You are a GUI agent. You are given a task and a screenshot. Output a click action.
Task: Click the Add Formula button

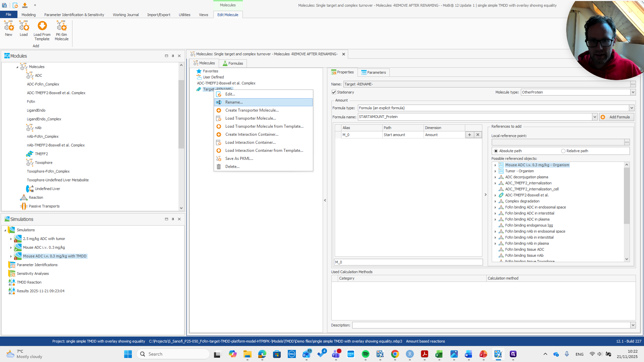tap(616, 117)
